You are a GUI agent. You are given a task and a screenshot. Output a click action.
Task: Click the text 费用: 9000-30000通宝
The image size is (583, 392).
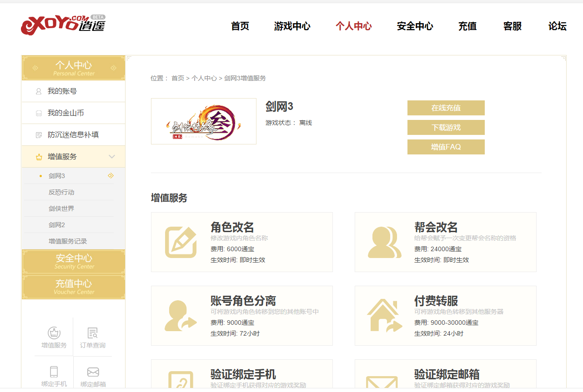coord(446,323)
